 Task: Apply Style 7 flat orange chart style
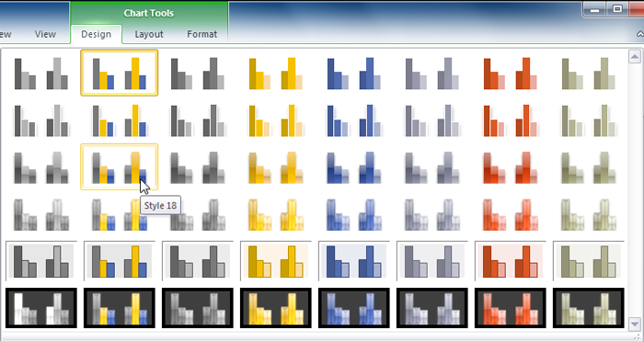point(510,73)
